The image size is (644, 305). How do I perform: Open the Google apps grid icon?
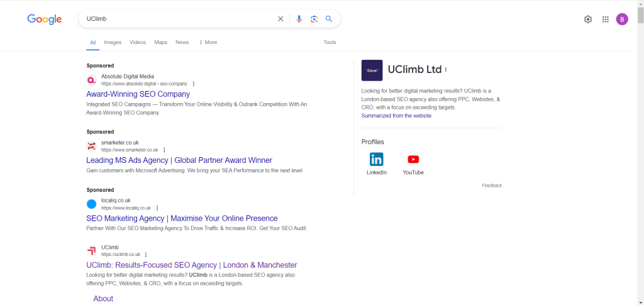pyautogui.click(x=606, y=19)
